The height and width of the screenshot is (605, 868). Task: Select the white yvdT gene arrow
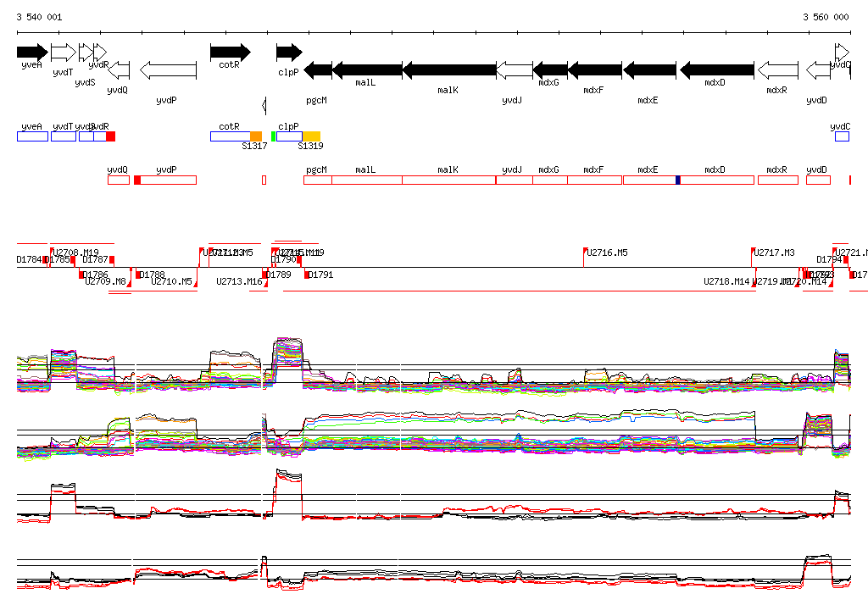point(63,52)
